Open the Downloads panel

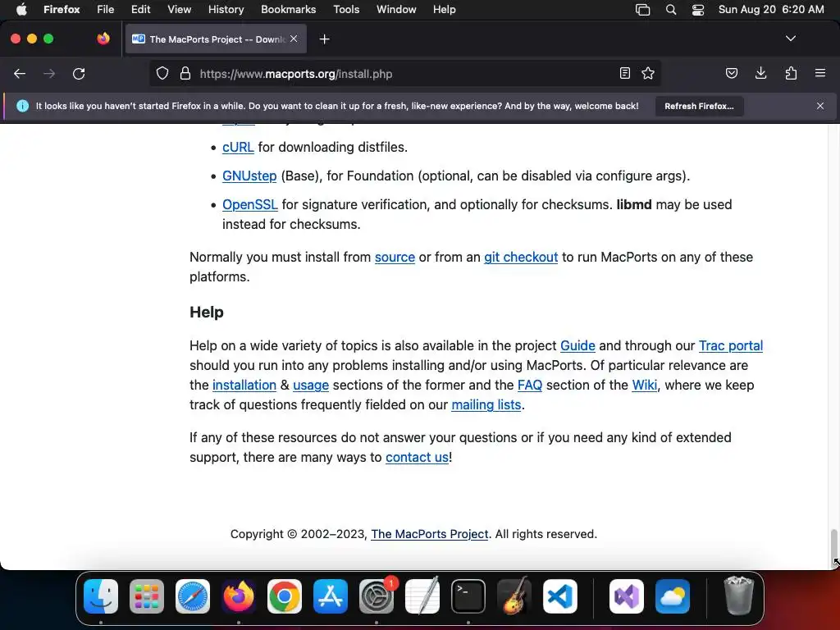point(760,73)
